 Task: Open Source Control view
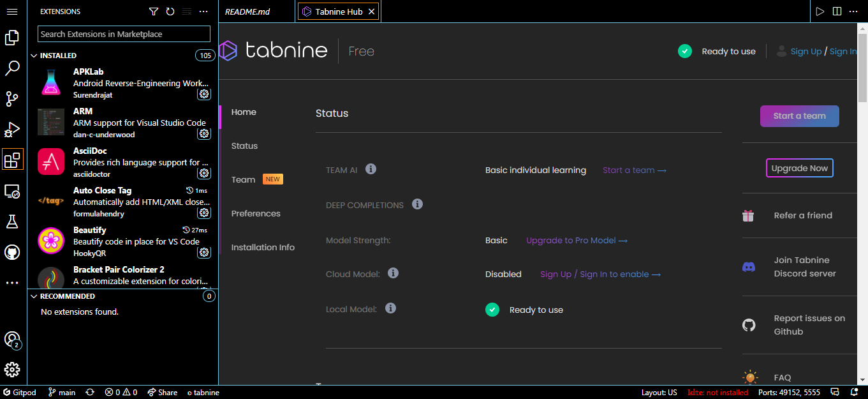(11, 99)
